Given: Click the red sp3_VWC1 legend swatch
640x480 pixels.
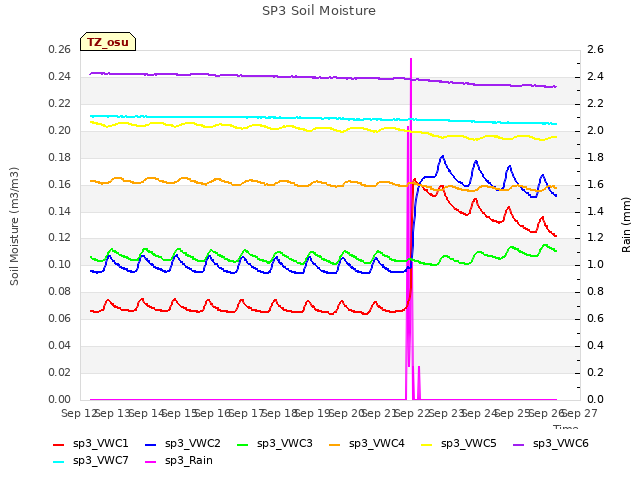Looking at the screenshot, I should (59, 445).
